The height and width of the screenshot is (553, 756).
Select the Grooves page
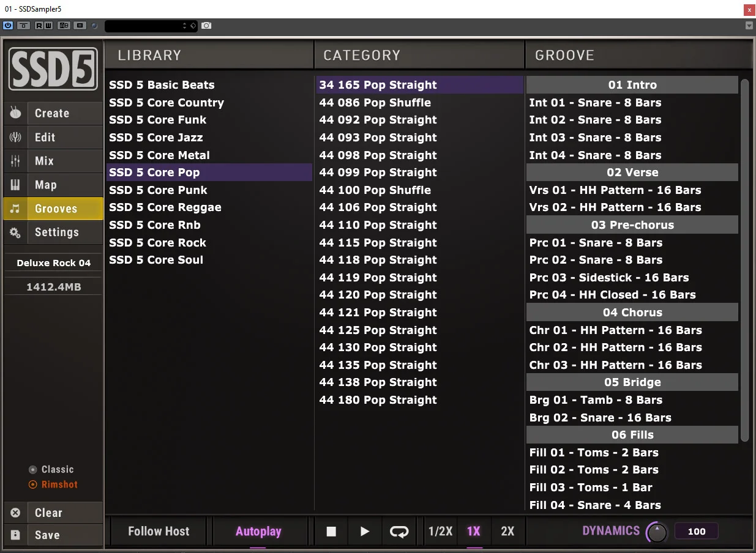53,209
